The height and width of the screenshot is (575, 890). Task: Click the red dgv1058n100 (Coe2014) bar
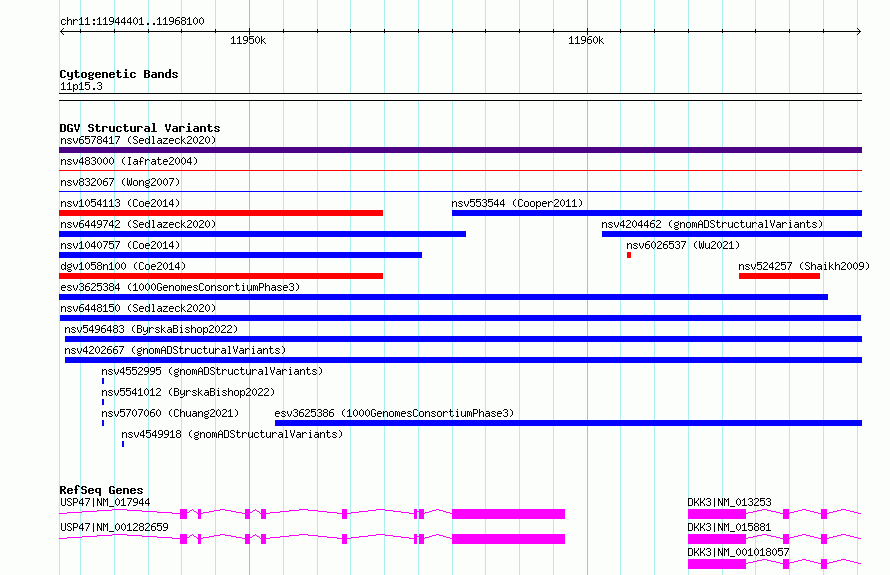click(x=221, y=276)
